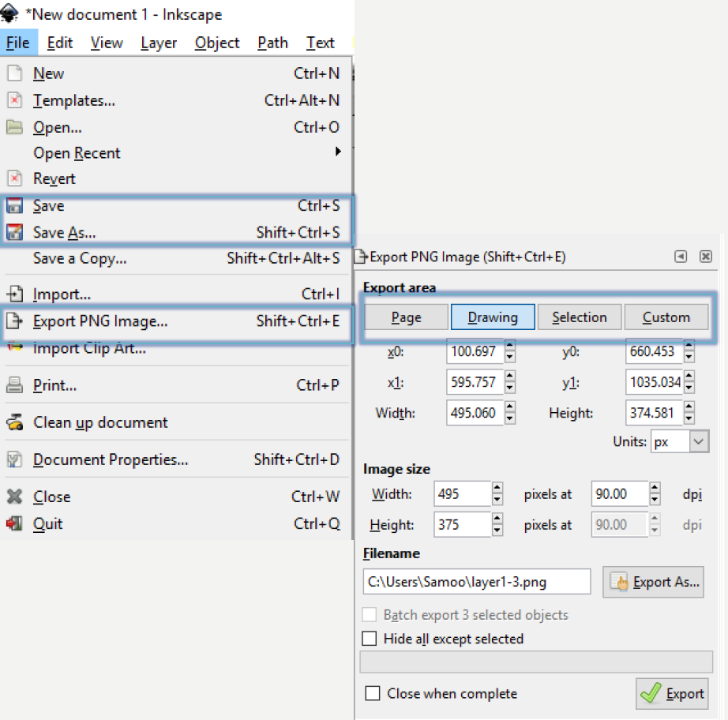Open the Object menu
Viewport: 728px width, 720px height.
pos(217,43)
